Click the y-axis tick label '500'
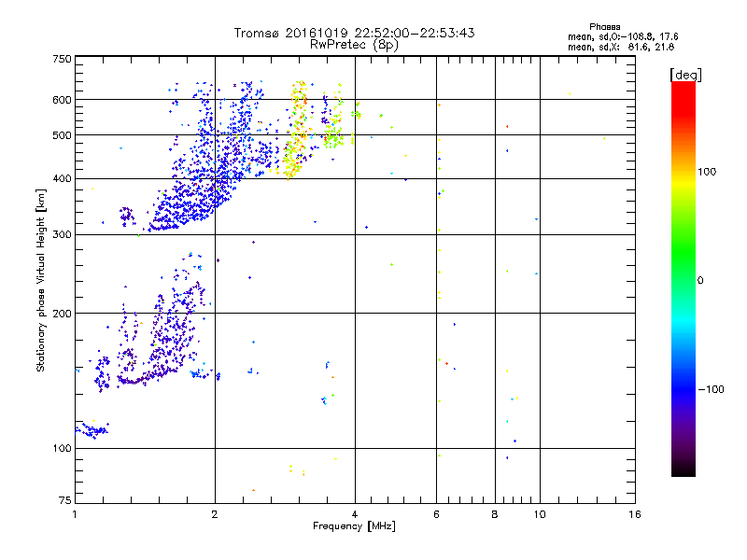Screen dimensions: 747x560 tap(62, 135)
